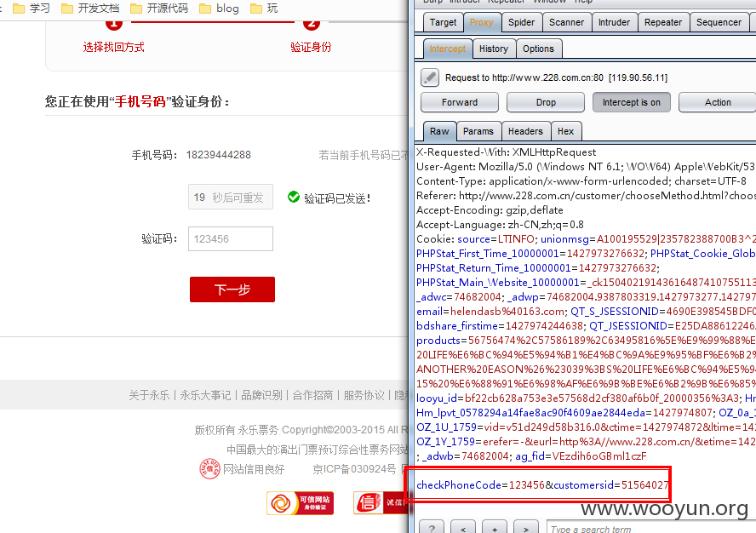This screenshot has width=756, height=533.
Task: Toggle the Intercept is on button
Action: click(x=631, y=102)
